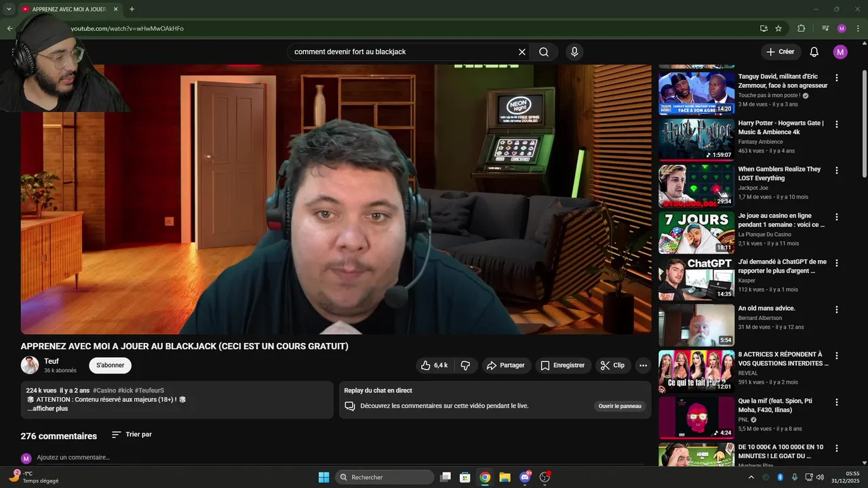Open Discord from the taskbar
The image size is (868, 488).
(525, 477)
